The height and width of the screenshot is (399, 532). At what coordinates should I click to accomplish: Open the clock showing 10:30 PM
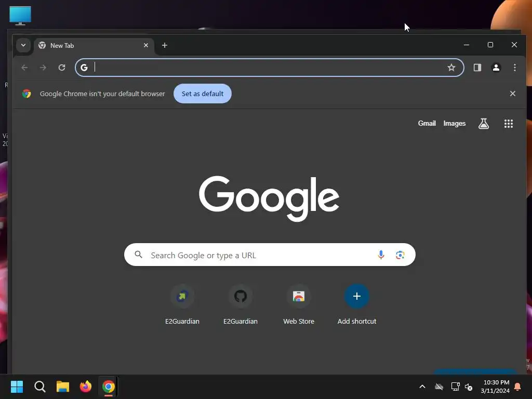point(495,387)
